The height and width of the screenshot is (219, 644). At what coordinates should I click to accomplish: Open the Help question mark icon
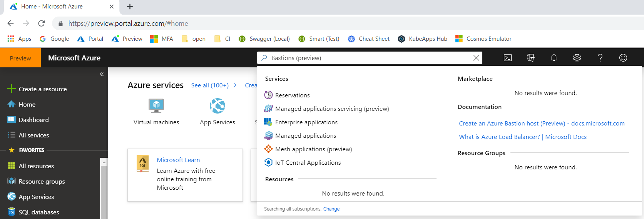(600, 58)
